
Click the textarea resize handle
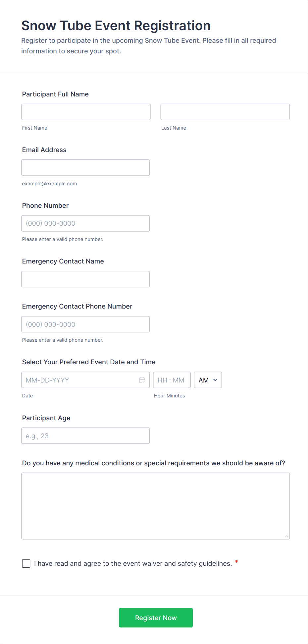(286, 536)
